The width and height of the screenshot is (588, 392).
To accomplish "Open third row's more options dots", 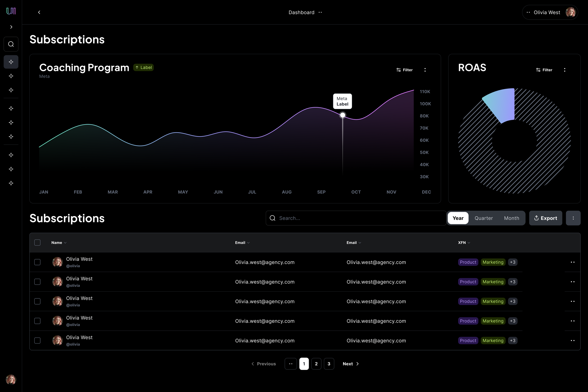I will pos(573,301).
